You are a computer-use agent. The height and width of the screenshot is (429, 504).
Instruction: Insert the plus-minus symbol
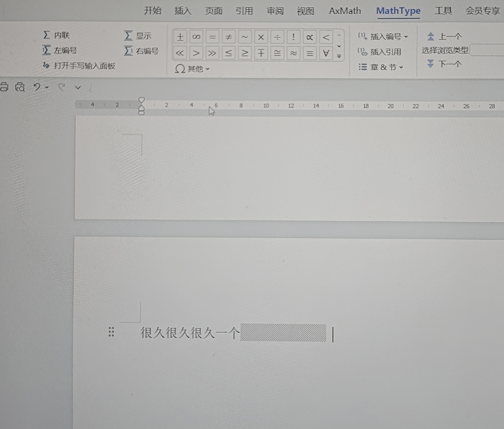point(180,37)
